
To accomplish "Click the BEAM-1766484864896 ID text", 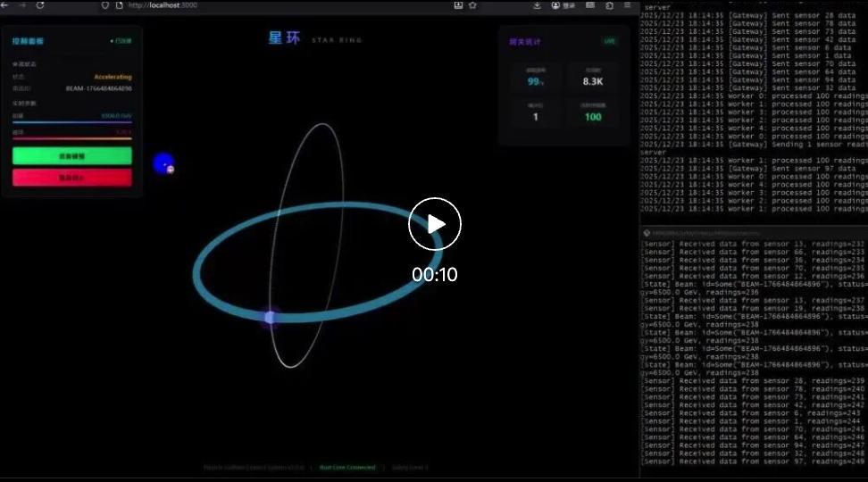I will 98,88.
